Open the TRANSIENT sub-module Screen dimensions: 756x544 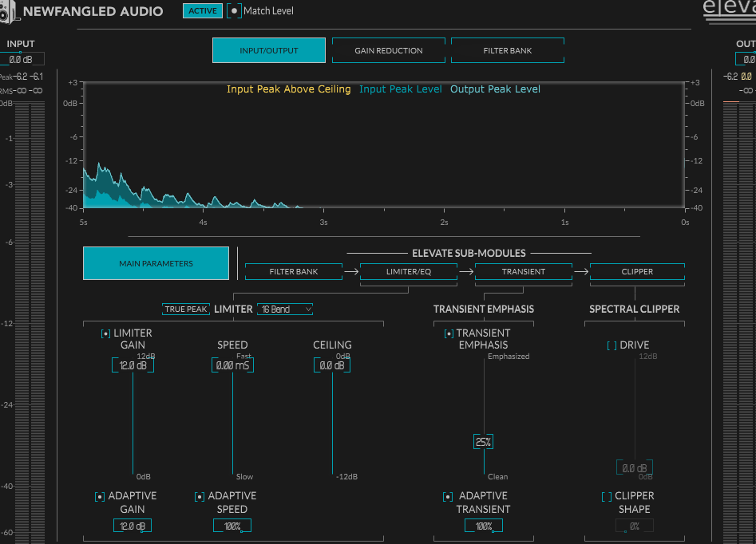pyautogui.click(x=524, y=271)
